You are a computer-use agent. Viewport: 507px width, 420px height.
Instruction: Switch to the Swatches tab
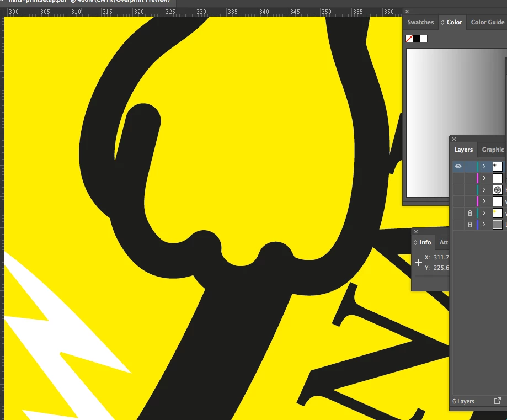click(x=420, y=22)
